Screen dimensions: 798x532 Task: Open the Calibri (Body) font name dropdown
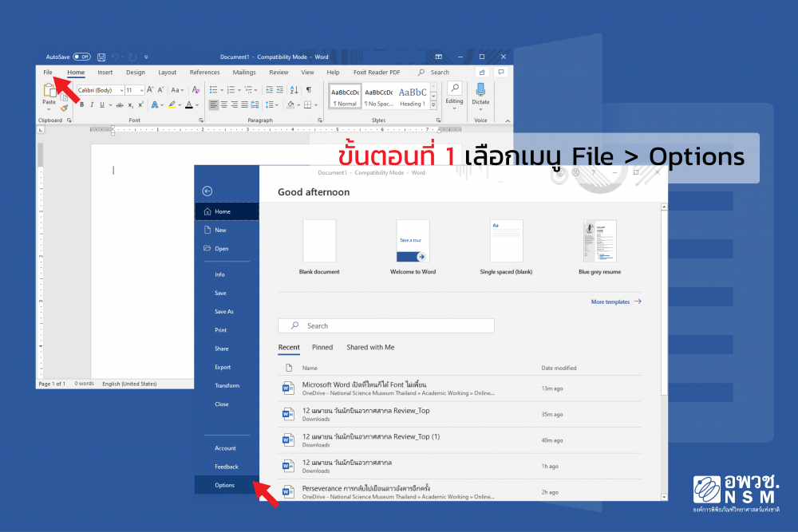100,90
